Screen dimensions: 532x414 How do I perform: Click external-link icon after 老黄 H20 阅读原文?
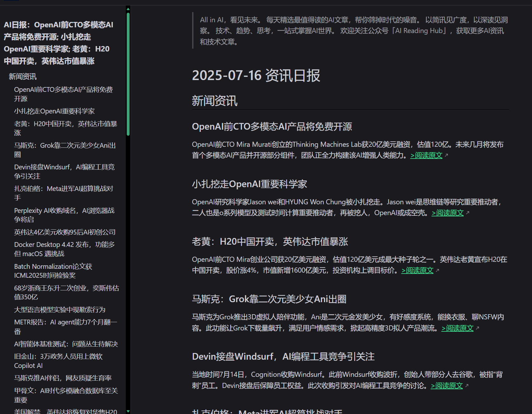pos(437,270)
